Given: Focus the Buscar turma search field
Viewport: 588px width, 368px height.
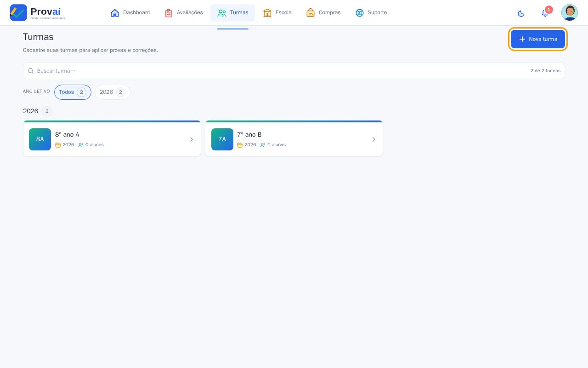Looking at the screenshot, I should click(x=294, y=71).
